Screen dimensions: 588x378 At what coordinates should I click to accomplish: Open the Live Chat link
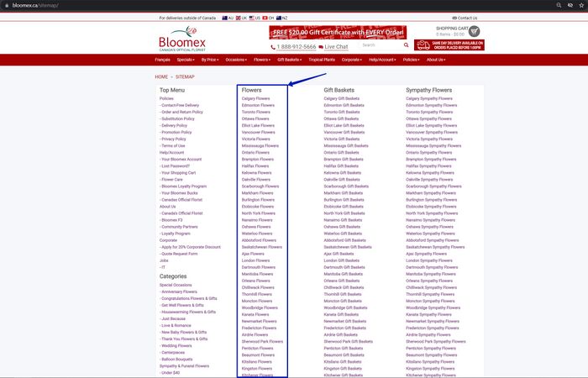coord(336,47)
